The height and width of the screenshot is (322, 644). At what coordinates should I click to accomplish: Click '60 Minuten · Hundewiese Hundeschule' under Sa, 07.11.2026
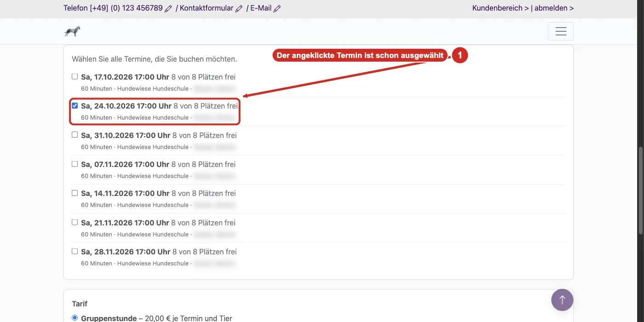(135, 176)
